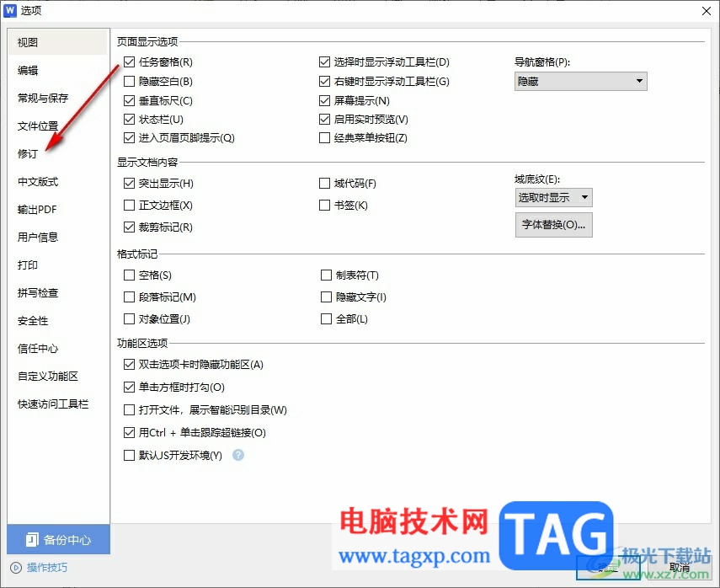The height and width of the screenshot is (588, 720).
Task: Open the 导航窗格(P) dropdown
Action: pos(580,82)
